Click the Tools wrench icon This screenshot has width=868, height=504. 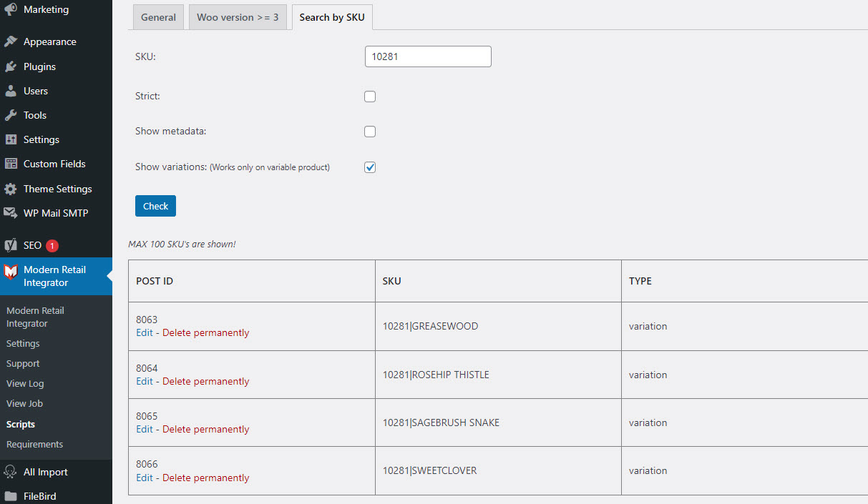click(x=11, y=115)
